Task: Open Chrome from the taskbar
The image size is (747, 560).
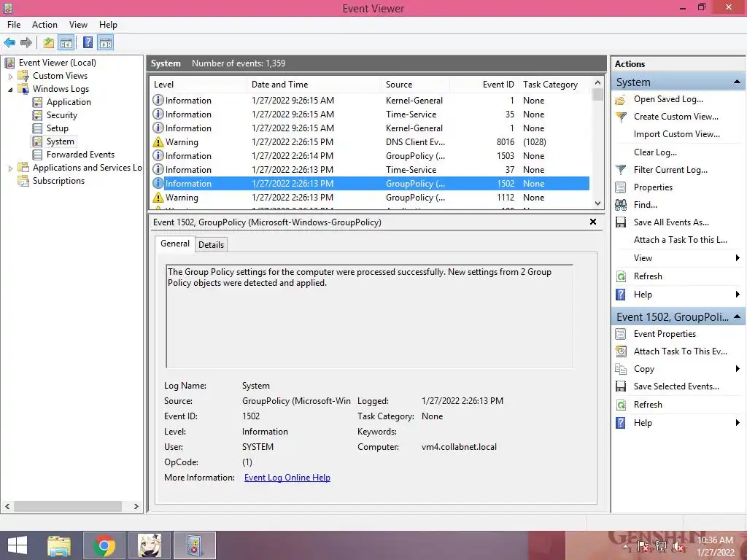Action: tap(104, 545)
